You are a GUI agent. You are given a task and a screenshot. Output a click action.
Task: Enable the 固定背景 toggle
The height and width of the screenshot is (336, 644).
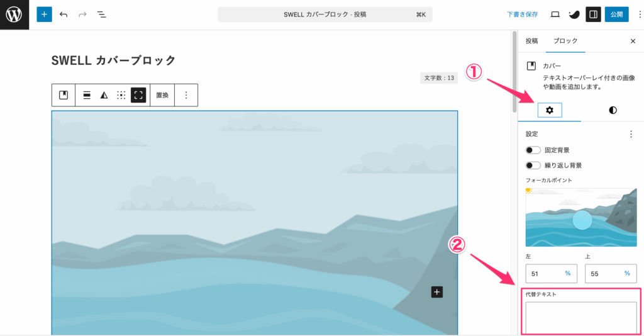[x=533, y=150]
